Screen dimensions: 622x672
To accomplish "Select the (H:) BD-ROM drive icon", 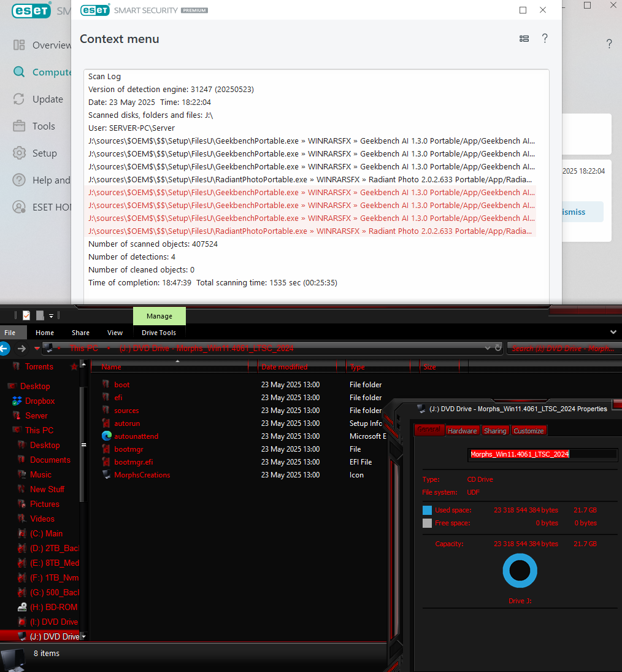I will pyautogui.click(x=22, y=607).
